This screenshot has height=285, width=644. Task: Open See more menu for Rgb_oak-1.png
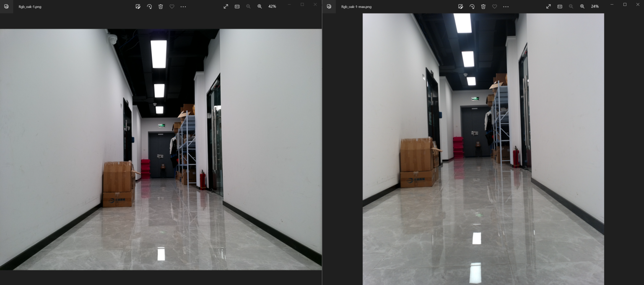(183, 7)
